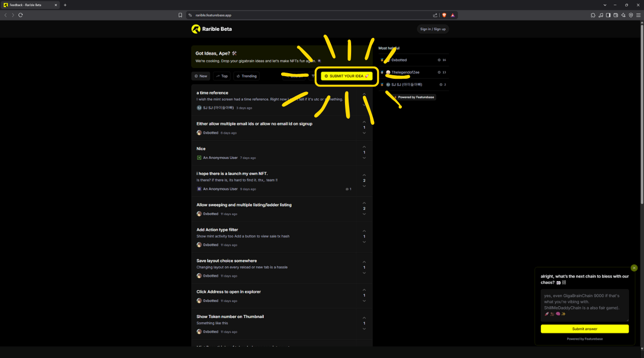Click SJ SJ in Most helpful list
The width and height of the screenshot is (644, 358).
click(407, 84)
